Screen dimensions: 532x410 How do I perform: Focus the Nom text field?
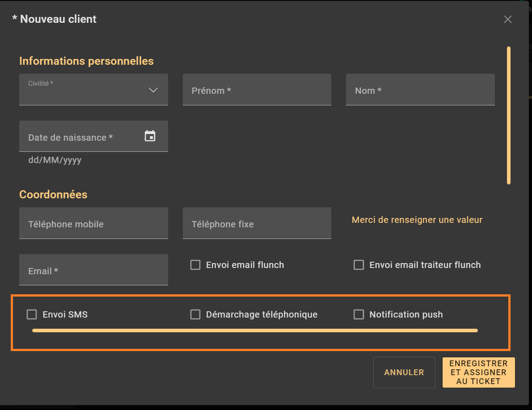(x=420, y=90)
